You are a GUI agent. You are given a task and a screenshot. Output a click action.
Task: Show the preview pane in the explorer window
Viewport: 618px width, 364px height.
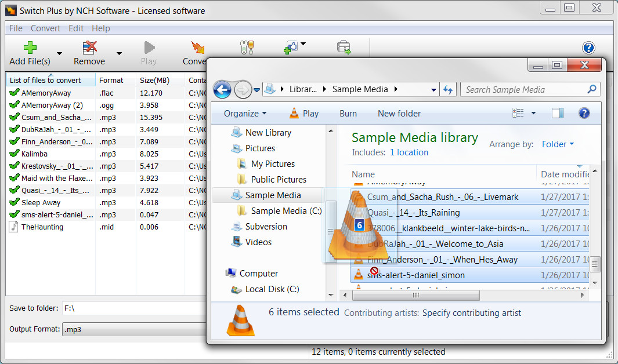(557, 114)
